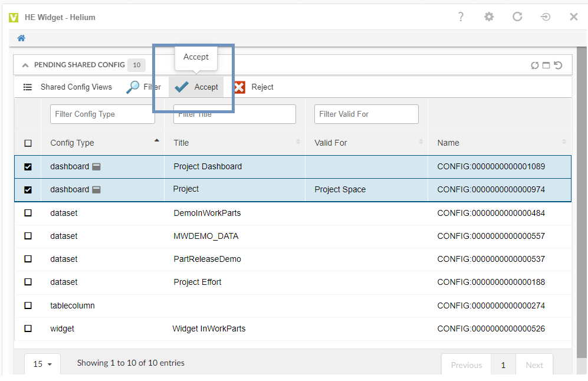This screenshot has width=588, height=381.
Task: Click the home icon in breadcrumb bar
Action: [x=21, y=38]
